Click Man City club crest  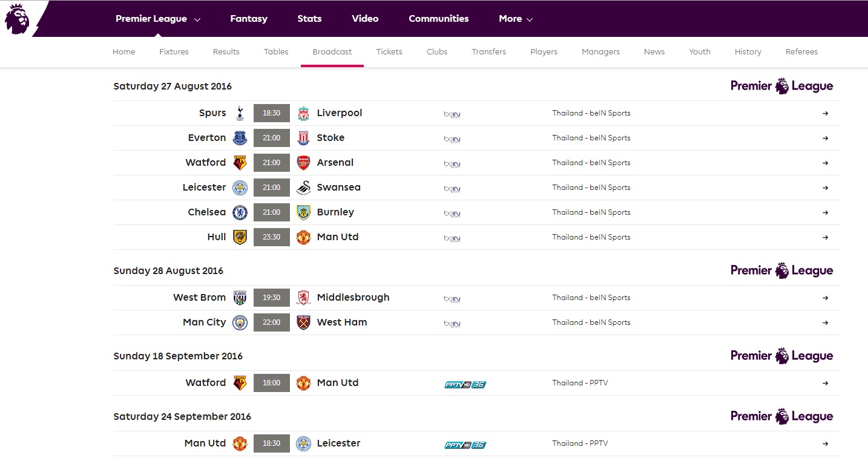click(x=240, y=322)
